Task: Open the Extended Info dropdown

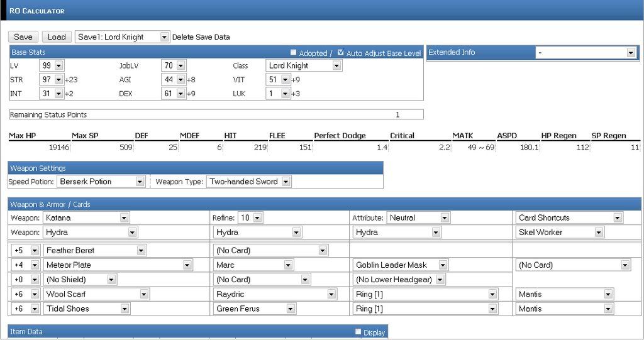Action: click(x=586, y=53)
